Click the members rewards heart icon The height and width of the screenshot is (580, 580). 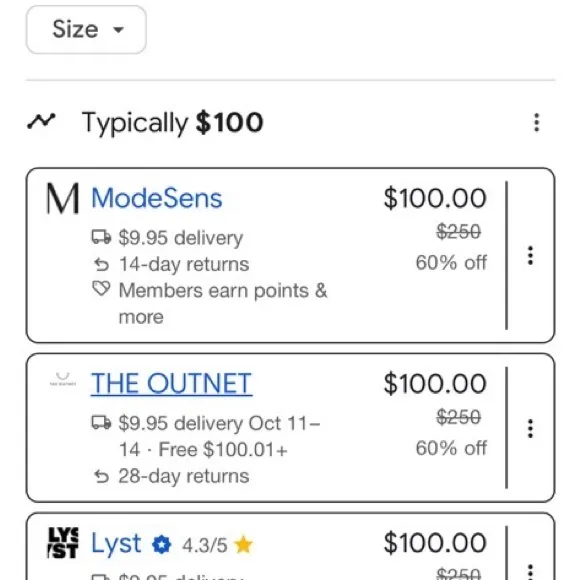[x=101, y=289]
